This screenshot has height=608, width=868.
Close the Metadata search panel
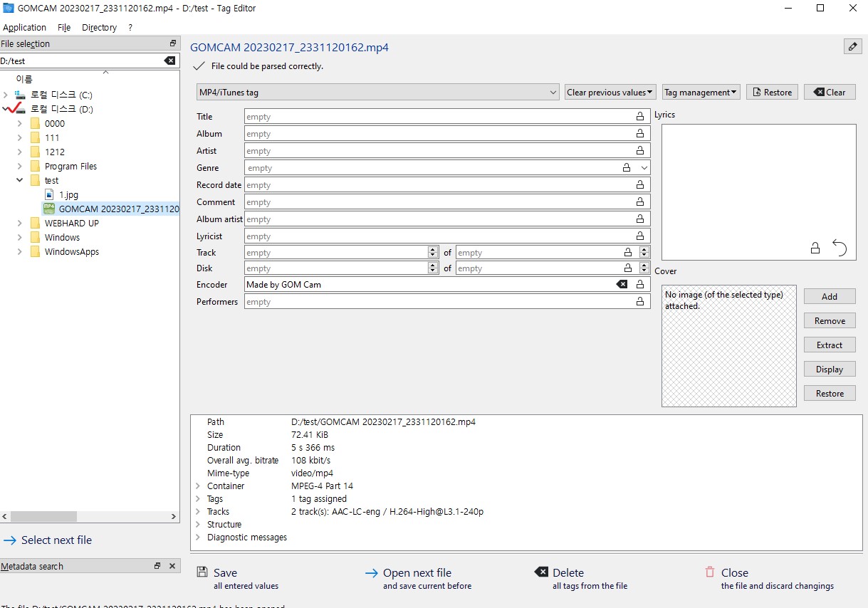(x=172, y=566)
